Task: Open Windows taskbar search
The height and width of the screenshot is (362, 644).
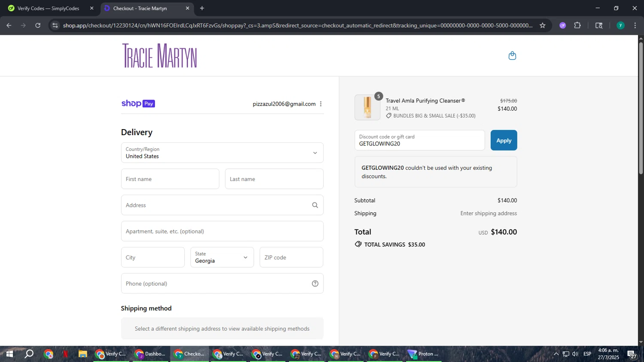Action: point(29,354)
